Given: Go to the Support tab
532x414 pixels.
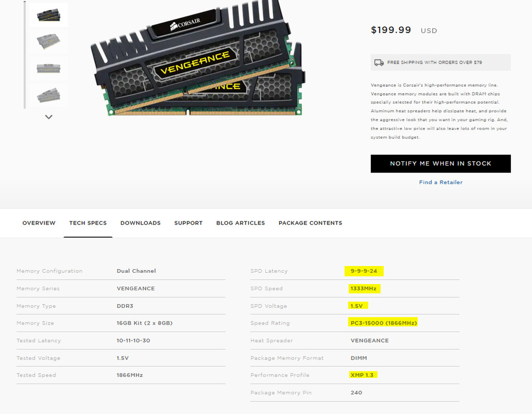Looking at the screenshot, I should 188,223.
